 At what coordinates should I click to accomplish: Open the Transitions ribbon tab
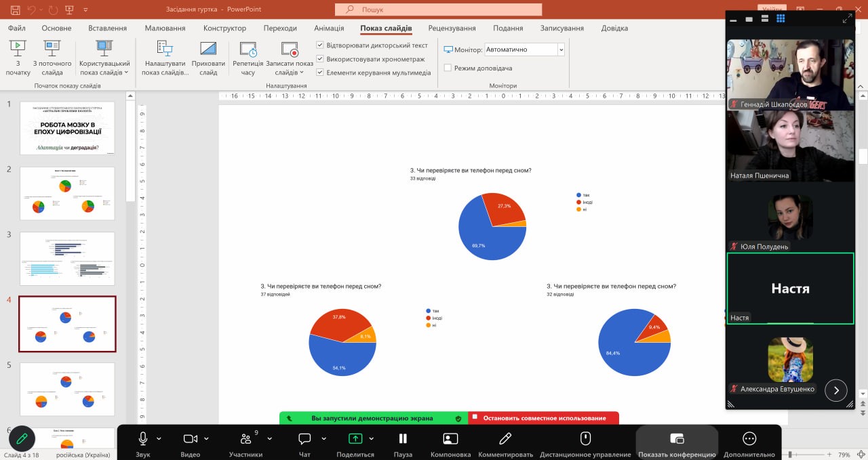click(280, 28)
